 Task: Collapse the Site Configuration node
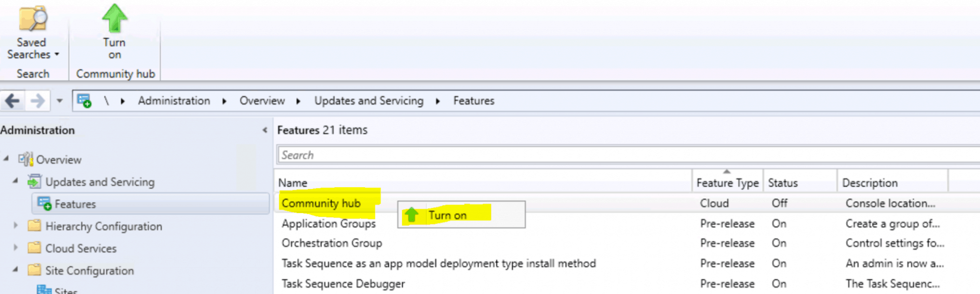point(15,269)
